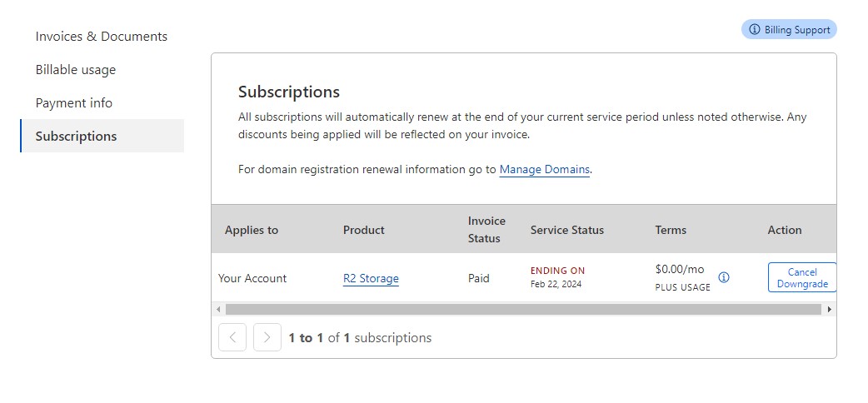This screenshot has width=868, height=403.
Task: Click the info icon beside the Terms price
Action: point(724,277)
